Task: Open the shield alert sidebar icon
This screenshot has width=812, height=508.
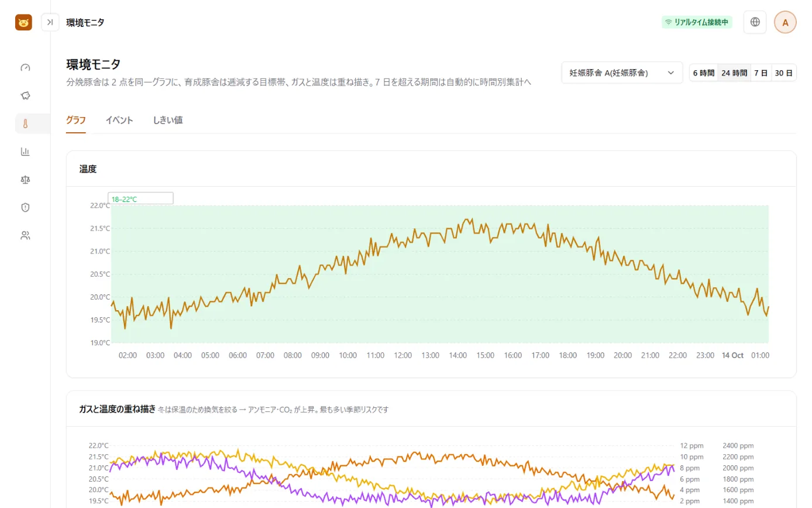Action: [x=25, y=207]
